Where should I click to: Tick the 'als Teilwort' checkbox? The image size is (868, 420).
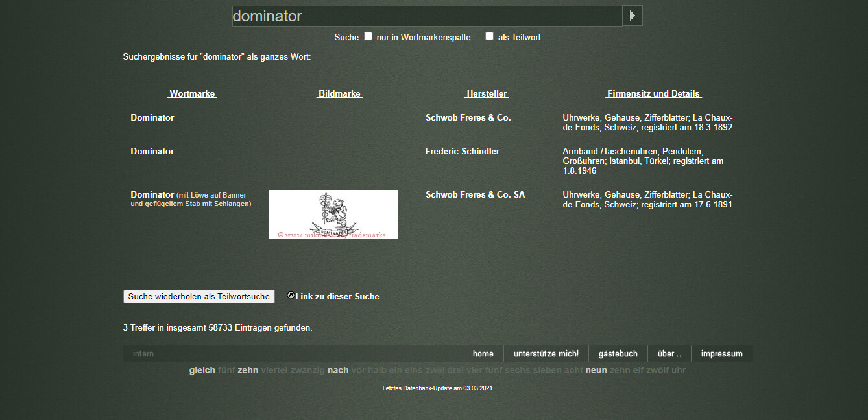click(x=490, y=36)
